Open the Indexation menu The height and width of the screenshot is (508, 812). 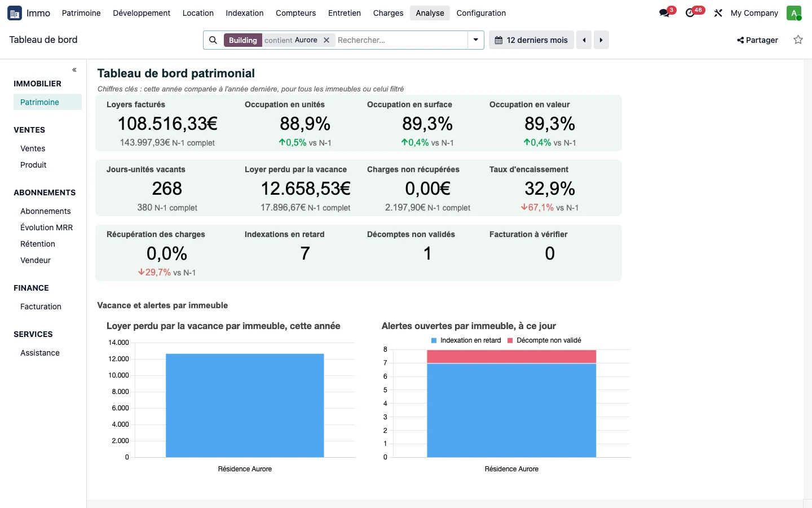click(245, 13)
